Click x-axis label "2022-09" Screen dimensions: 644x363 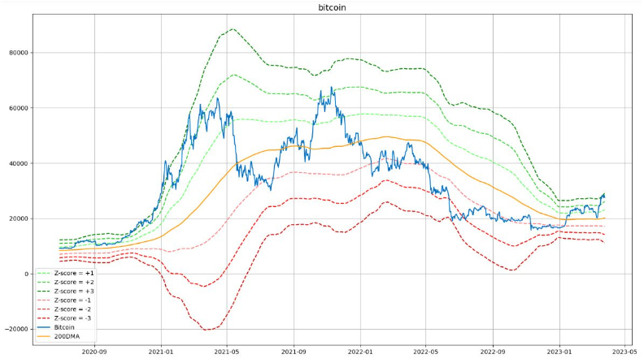(x=493, y=352)
